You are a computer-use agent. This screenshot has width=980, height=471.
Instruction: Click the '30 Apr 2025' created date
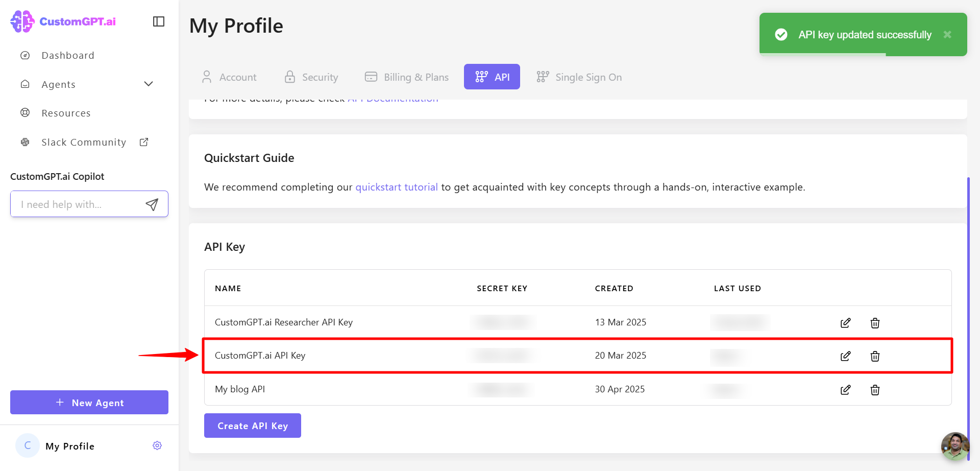pyautogui.click(x=620, y=389)
